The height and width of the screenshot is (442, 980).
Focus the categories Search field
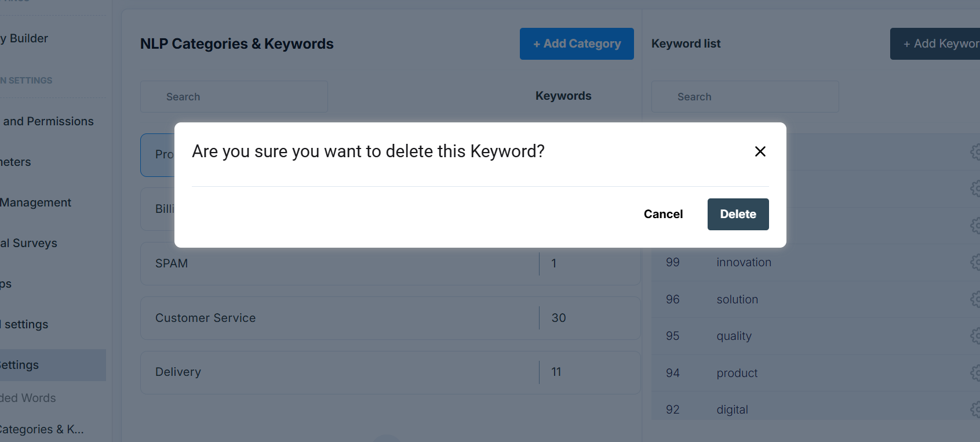click(x=234, y=97)
